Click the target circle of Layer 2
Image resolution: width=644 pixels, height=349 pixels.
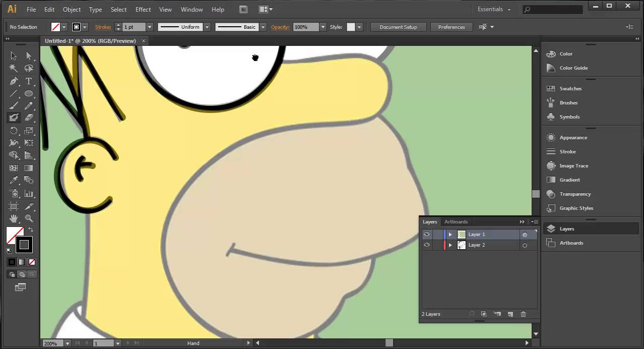click(x=525, y=245)
